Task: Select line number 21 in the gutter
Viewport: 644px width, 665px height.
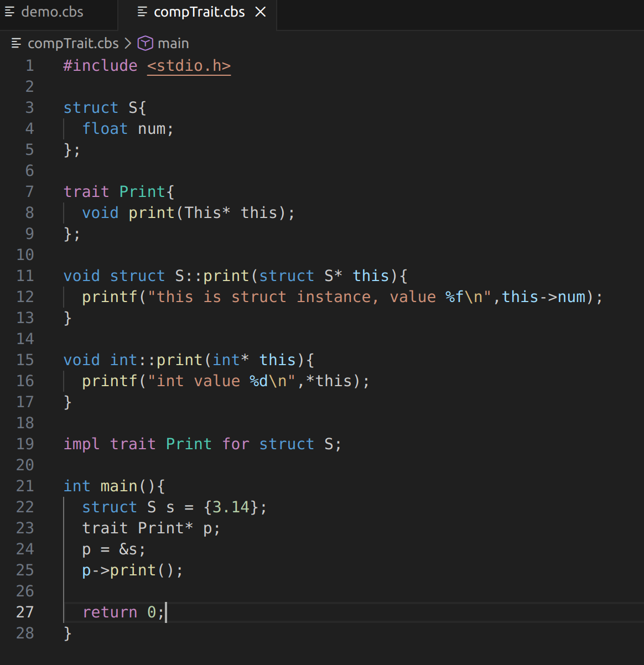Action: click(x=25, y=486)
